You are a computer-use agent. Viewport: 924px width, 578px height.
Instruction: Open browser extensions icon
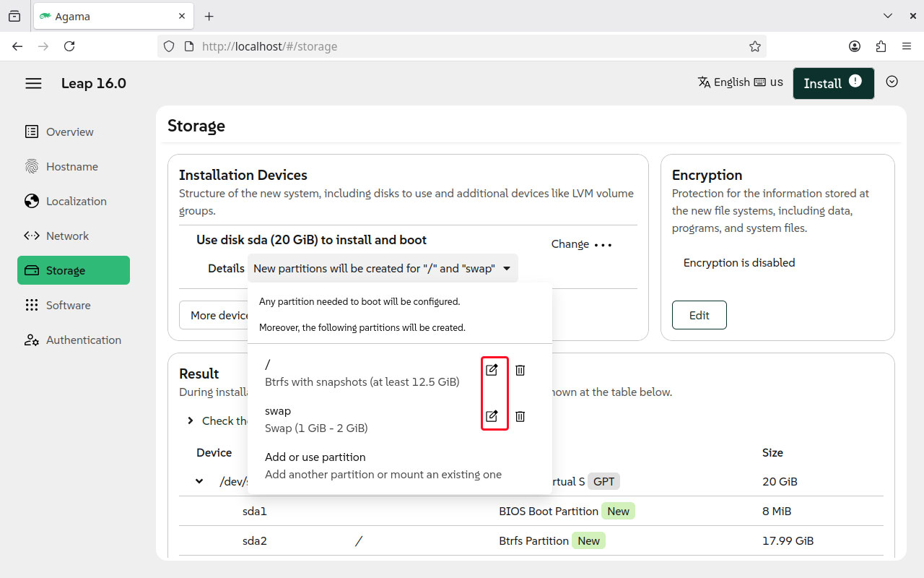pos(881,46)
